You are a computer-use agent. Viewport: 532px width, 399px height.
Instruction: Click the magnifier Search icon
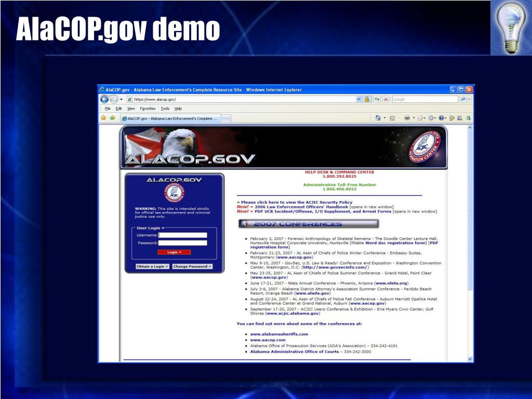pos(462,99)
